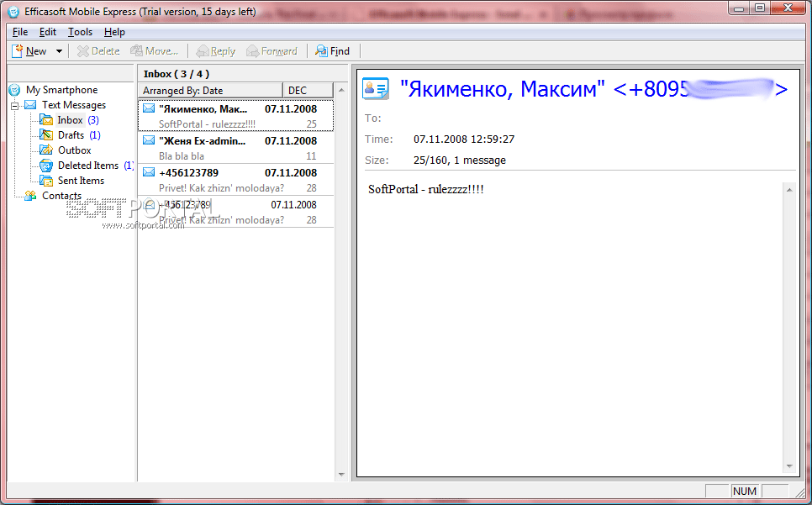
Task: Sort by the Arranged By: Date header
Action: 210,90
